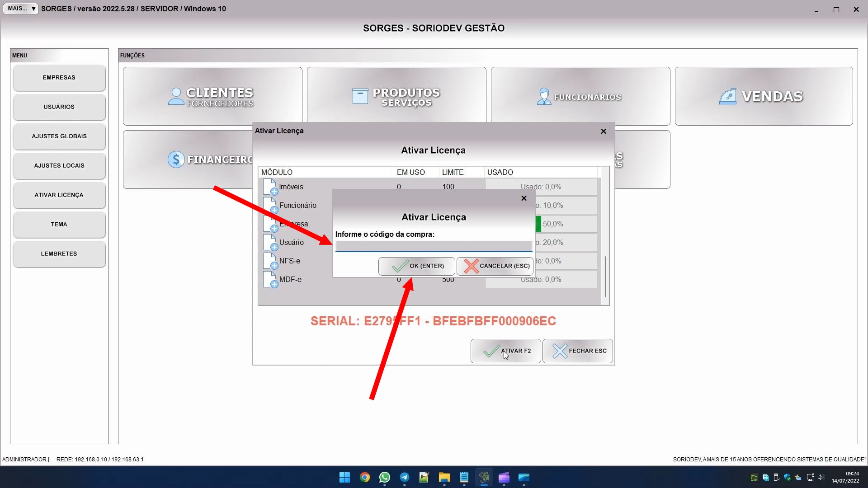This screenshot has width=868, height=488.
Task: Open the LEMBRETES menu option
Action: 59,254
